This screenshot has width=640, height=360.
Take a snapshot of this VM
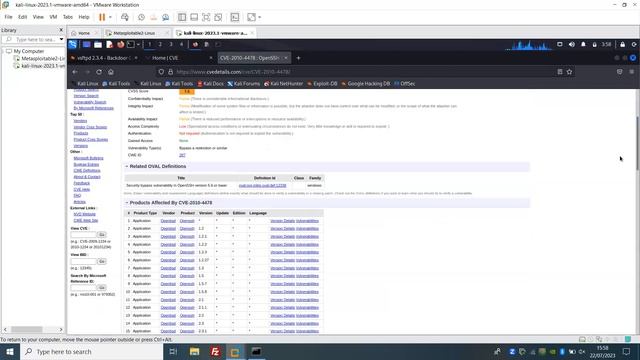(141, 17)
